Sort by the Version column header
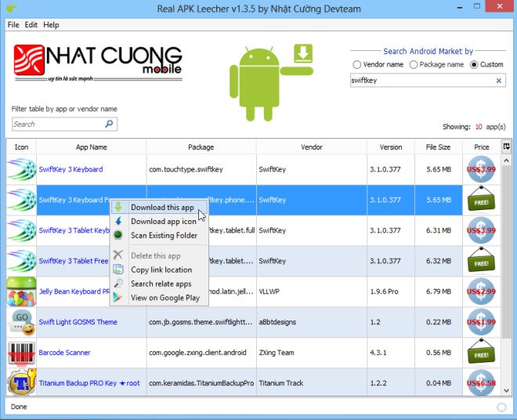517x420 pixels. [391, 147]
